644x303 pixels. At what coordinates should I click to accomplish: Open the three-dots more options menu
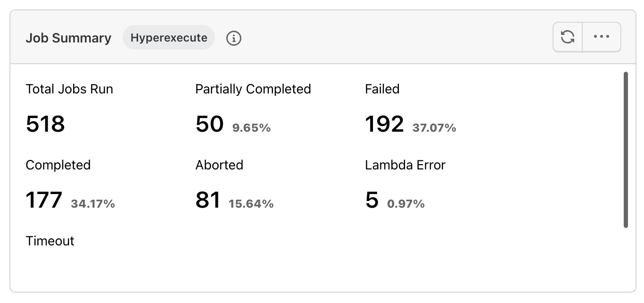pos(602,37)
